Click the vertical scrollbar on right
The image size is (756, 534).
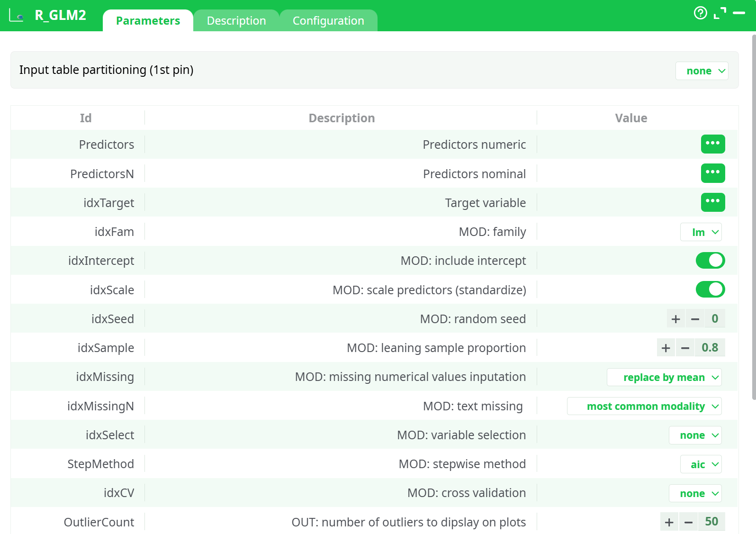754,217
